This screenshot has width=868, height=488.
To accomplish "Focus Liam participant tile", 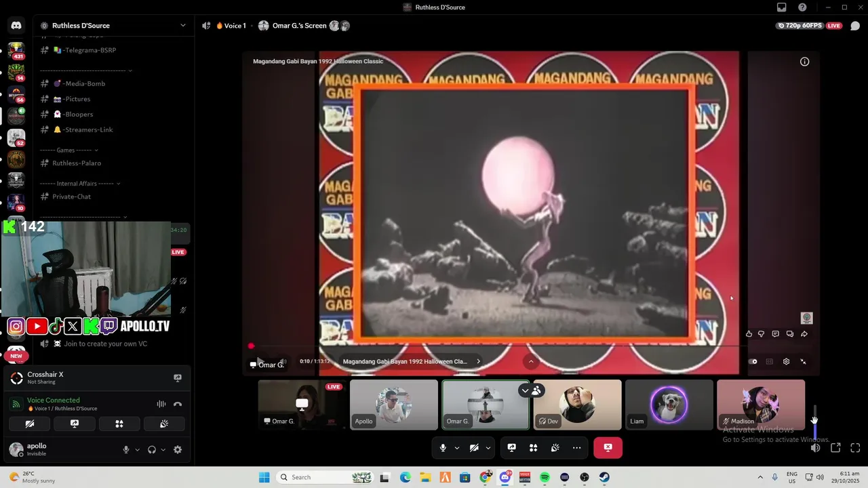I will (669, 405).
